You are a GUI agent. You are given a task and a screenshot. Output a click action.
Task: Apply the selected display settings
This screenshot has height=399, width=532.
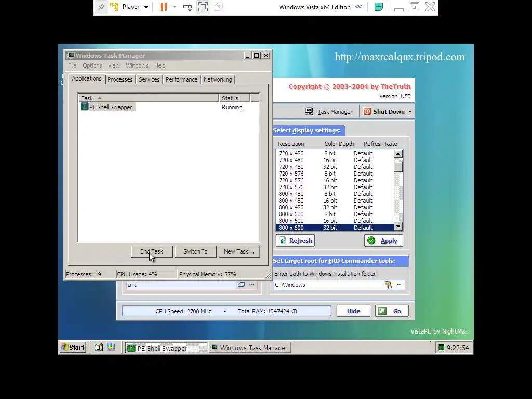383,241
